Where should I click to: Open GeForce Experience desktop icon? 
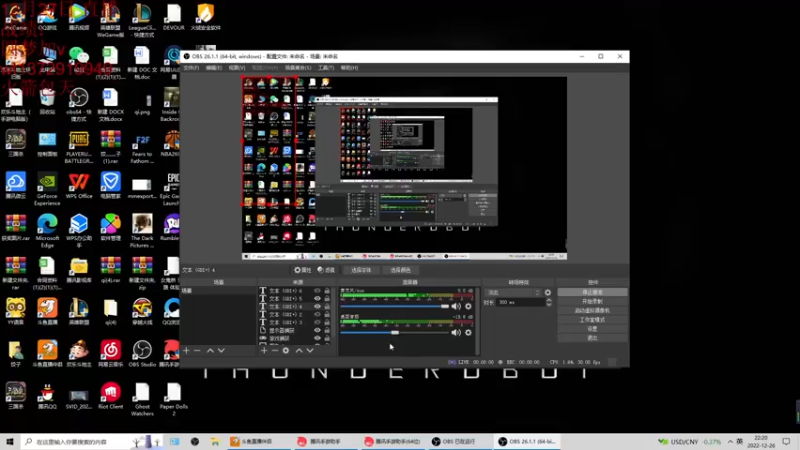tap(47, 189)
